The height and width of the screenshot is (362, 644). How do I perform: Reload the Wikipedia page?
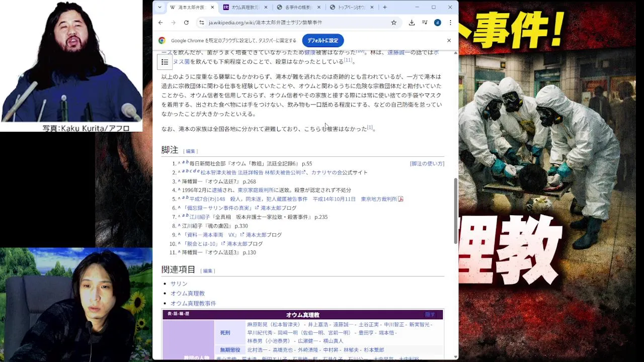[x=186, y=23]
